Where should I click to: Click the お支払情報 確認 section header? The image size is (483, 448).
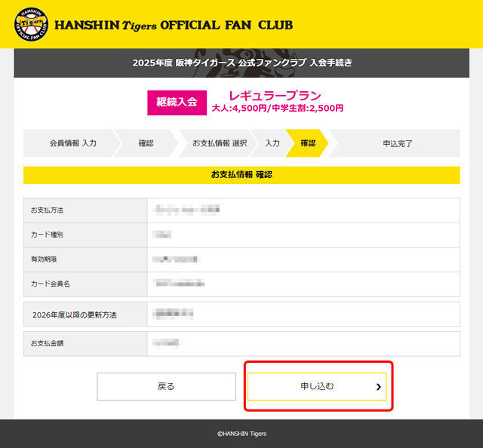tap(241, 175)
